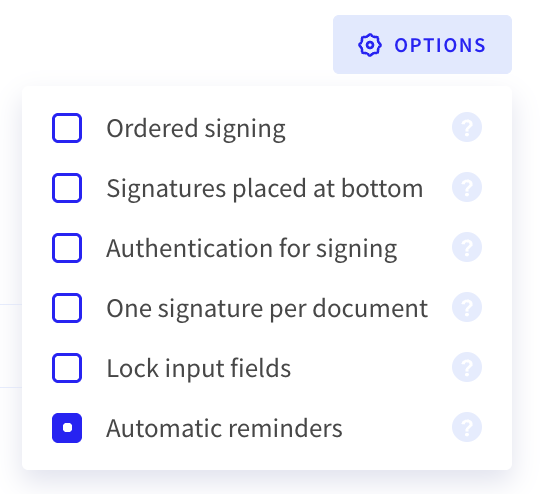Check the Signatures placed at bottom box

point(67,188)
